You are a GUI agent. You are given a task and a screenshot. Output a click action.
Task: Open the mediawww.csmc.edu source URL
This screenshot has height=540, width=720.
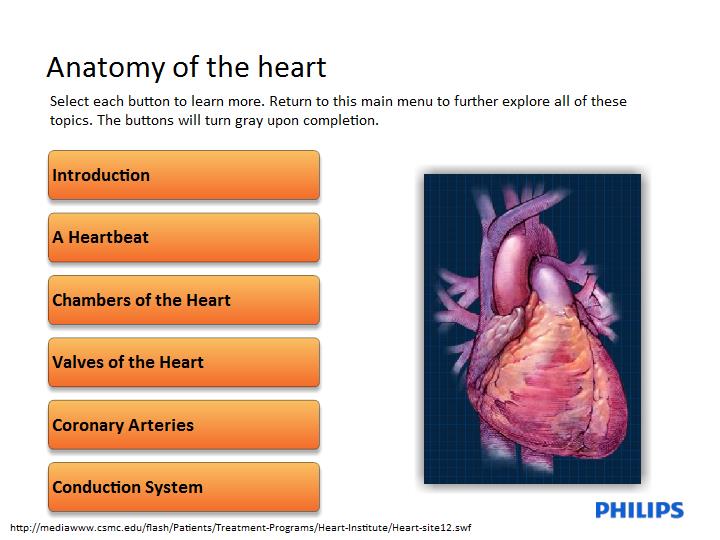click(x=241, y=528)
